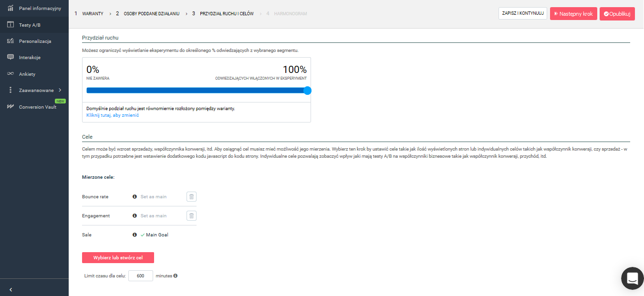Click the Sale Main Goal checkmark

point(142,235)
